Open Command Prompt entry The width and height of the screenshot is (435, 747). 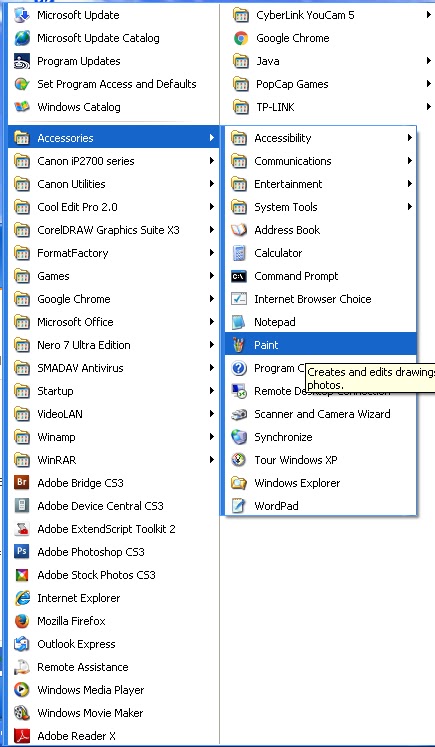click(x=321, y=276)
